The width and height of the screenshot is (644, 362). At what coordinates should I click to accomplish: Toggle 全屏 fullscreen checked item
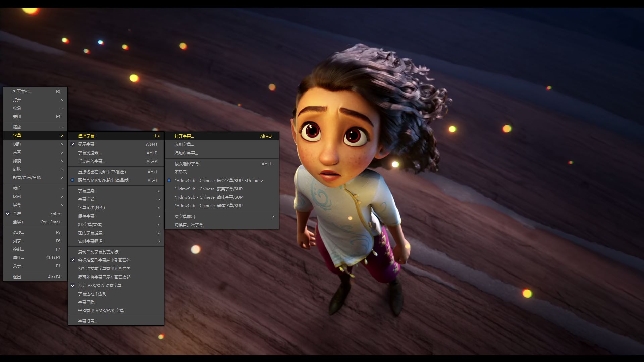[x=17, y=213]
